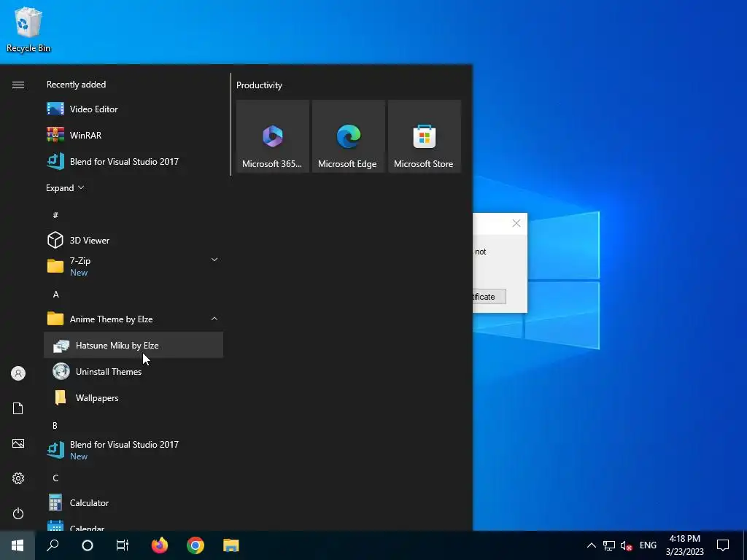Viewport: 747px width, 560px height.
Task: Expand the Recently added list
Action: 65,187
